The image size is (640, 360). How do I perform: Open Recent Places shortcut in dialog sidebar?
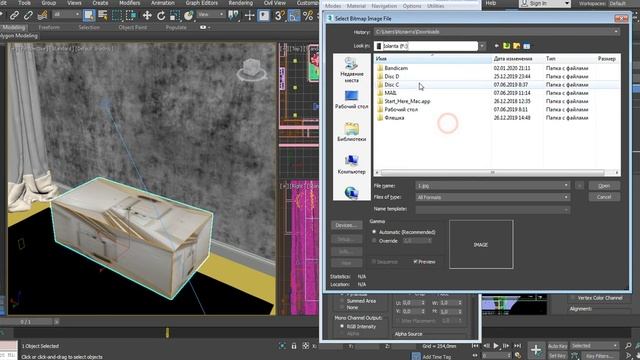coord(351,70)
